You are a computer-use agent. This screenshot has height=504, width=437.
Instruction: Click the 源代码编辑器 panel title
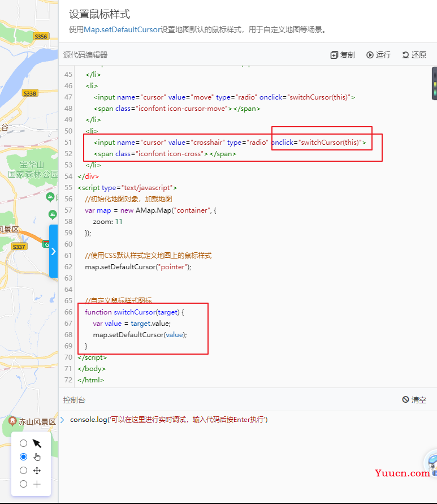(85, 55)
